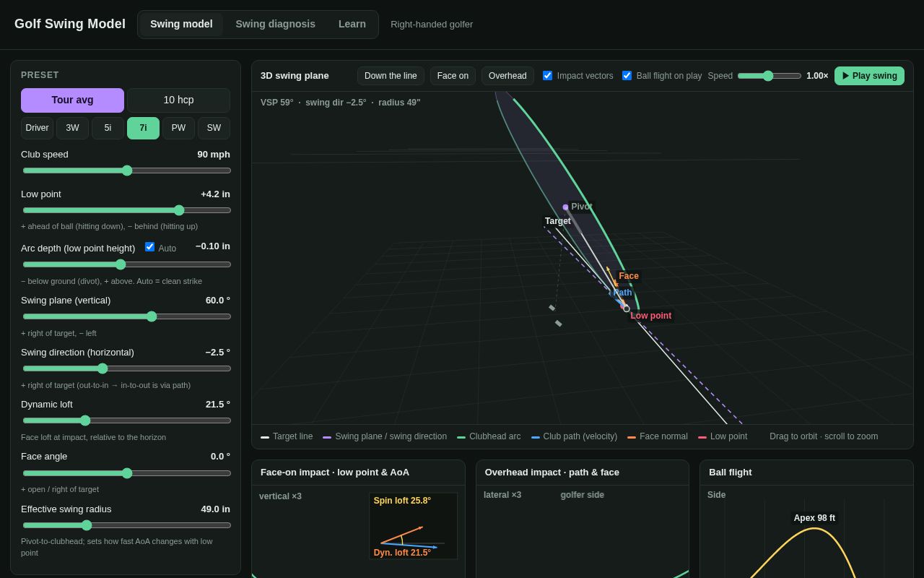The height and width of the screenshot is (578, 924).
Task: Switch to Overhead camera view
Action: (x=507, y=76)
